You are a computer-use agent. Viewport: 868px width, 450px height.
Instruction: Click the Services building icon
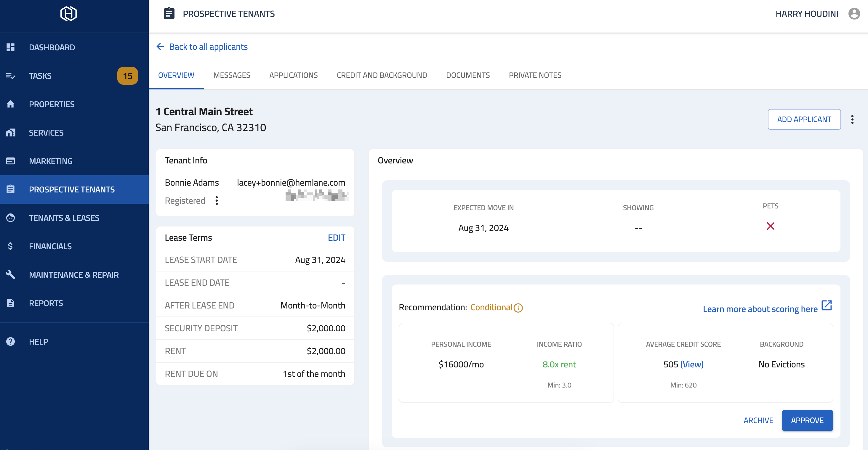point(10,132)
